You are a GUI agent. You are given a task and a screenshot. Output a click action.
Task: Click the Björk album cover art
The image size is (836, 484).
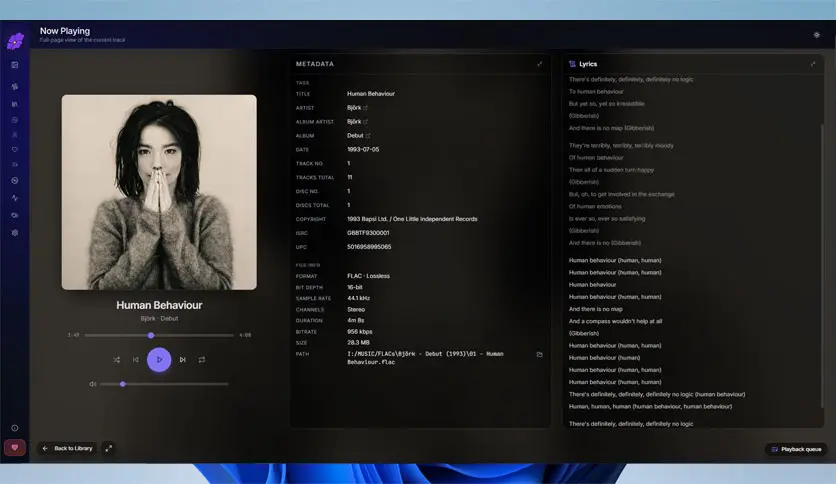(x=159, y=192)
